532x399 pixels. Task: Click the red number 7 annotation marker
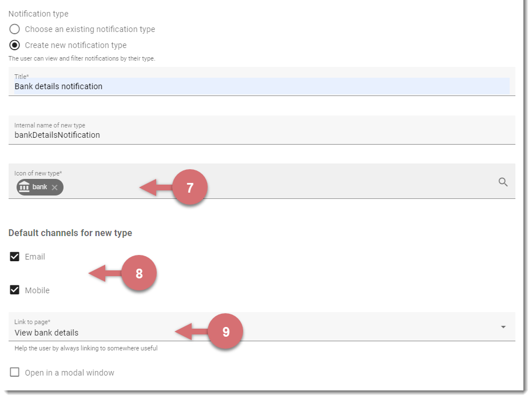(x=190, y=187)
